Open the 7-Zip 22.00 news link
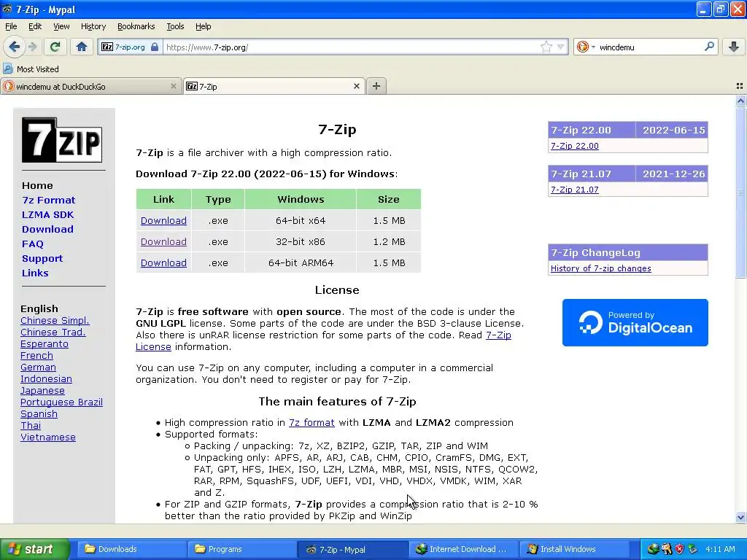The image size is (747, 560). (x=575, y=146)
